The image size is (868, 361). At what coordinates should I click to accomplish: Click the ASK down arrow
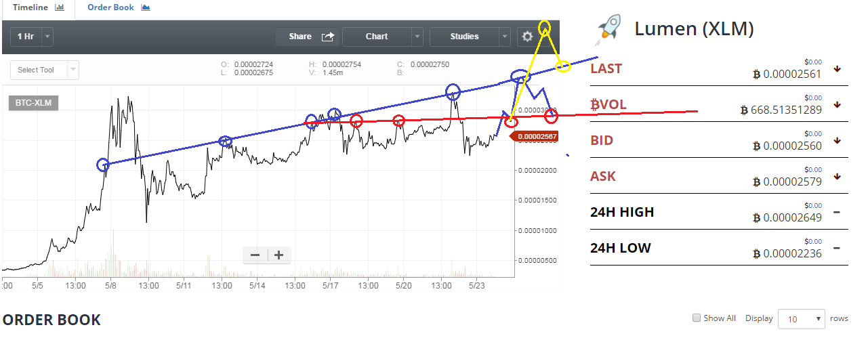click(838, 176)
